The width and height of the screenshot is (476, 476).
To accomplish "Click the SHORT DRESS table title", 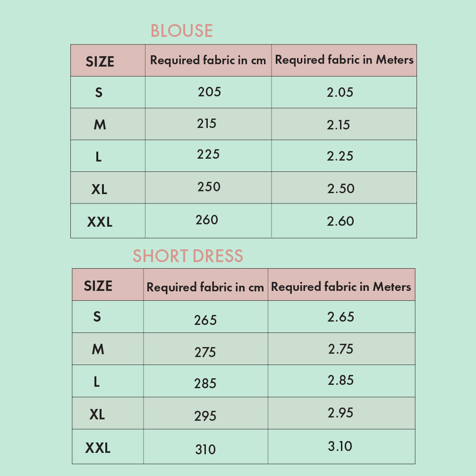I will 188,256.
